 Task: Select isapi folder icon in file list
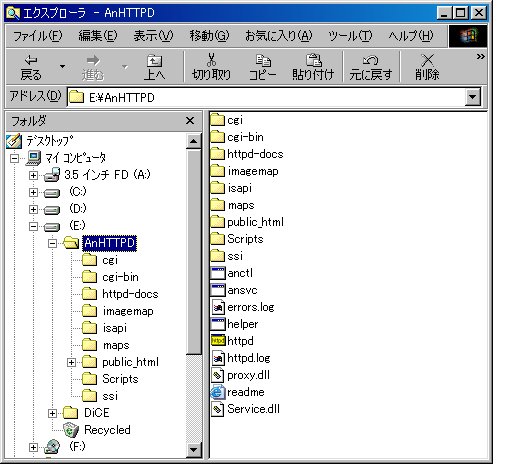[218, 187]
